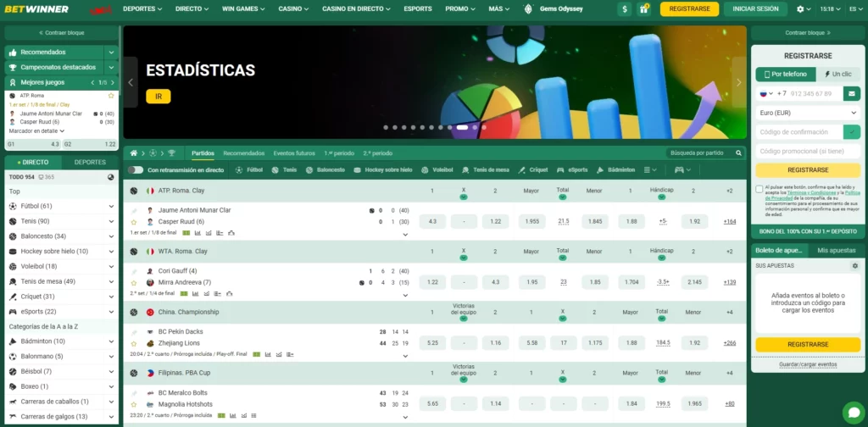The width and height of the screenshot is (868, 427).
Task: Show next banner slide arrow
Action: tap(738, 82)
